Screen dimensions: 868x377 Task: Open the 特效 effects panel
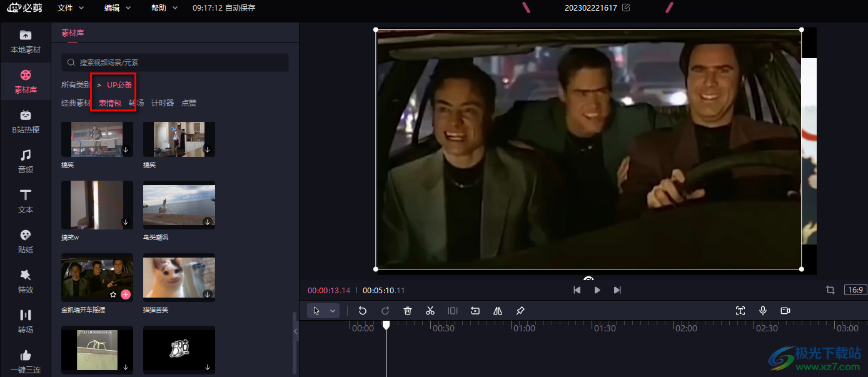pos(26,281)
